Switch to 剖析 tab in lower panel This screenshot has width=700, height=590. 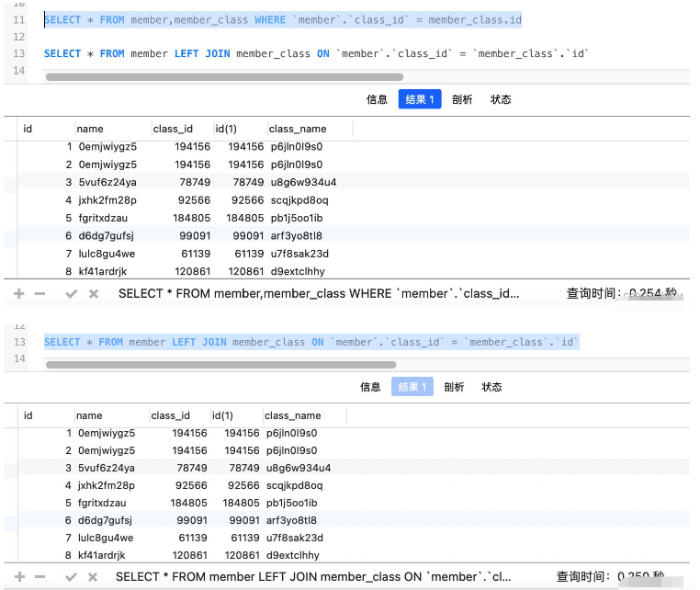click(x=454, y=387)
